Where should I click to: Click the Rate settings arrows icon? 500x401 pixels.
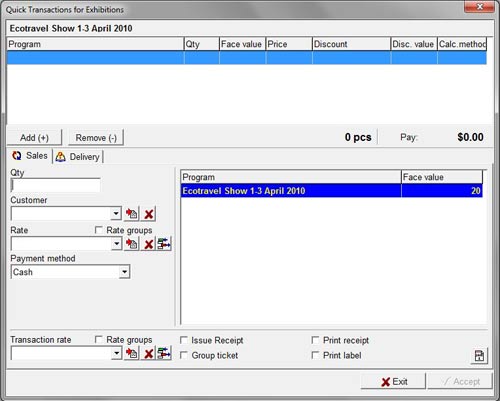(164, 244)
